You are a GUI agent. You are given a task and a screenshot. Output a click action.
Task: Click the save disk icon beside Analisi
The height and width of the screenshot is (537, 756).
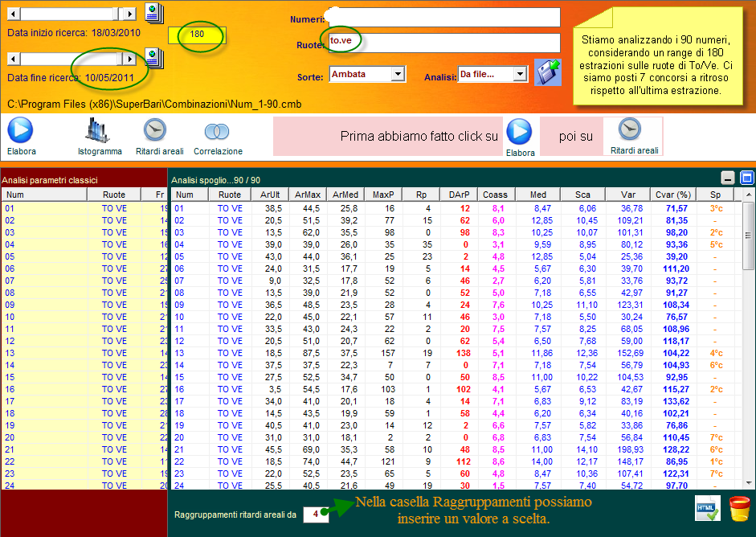548,73
